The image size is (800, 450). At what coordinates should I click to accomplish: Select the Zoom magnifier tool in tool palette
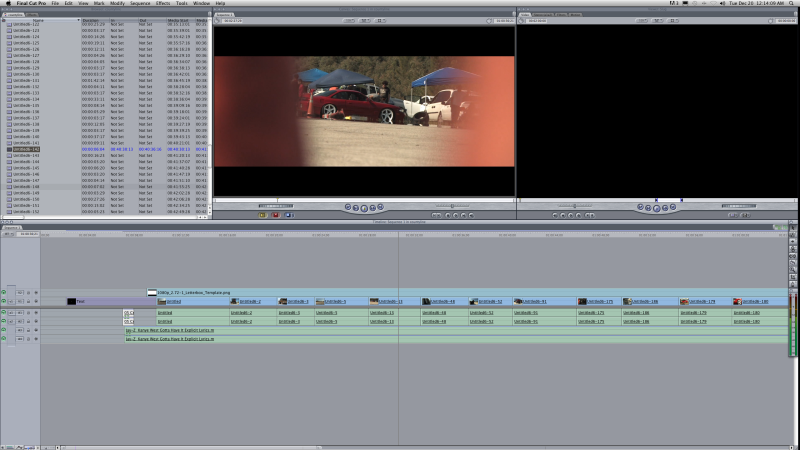(792, 270)
